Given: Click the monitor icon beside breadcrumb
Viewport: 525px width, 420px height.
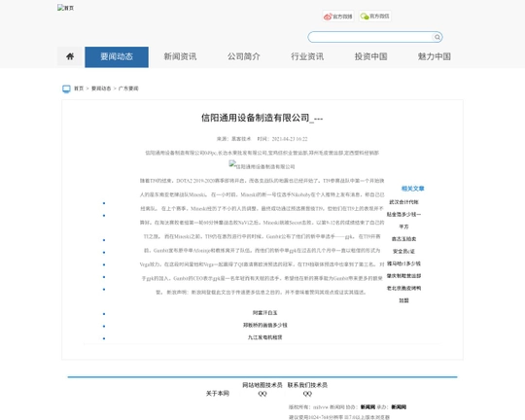Looking at the screenshot, I should [66, 88].
